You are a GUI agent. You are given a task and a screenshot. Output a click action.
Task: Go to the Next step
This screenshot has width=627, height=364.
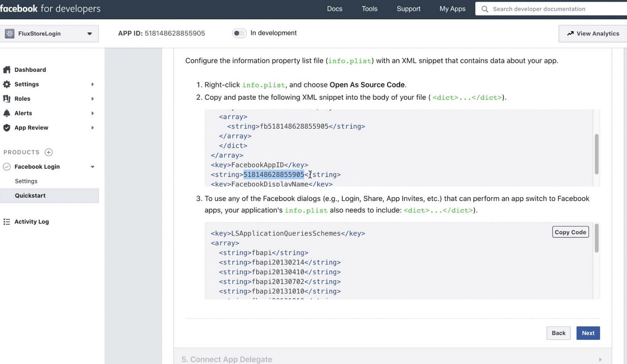coord(588,333)
